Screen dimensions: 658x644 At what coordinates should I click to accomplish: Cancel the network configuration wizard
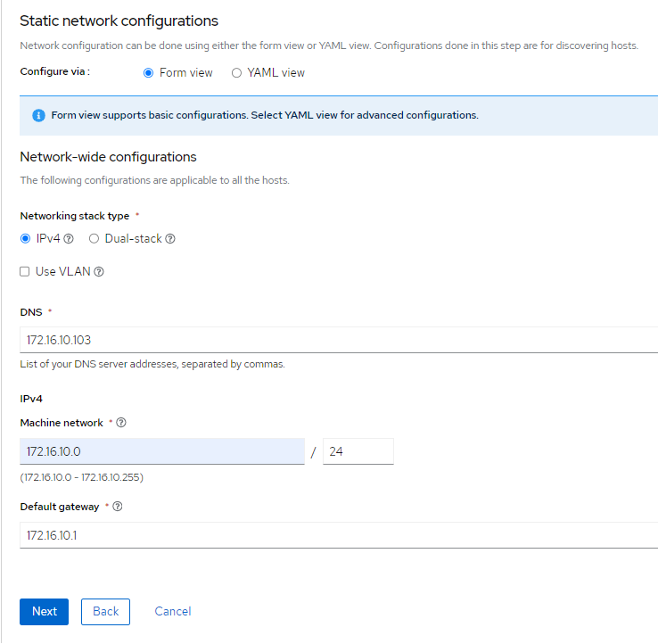173,612
